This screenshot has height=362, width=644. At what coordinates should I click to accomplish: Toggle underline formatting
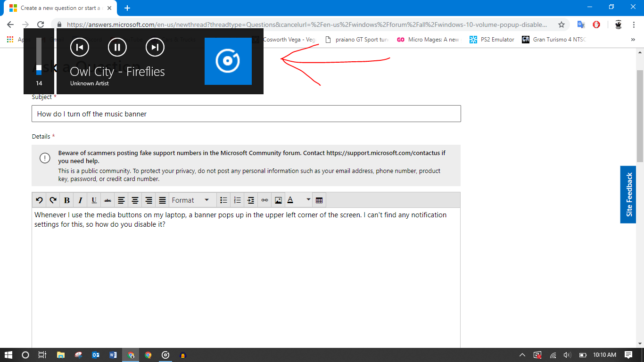pos(94,200)
